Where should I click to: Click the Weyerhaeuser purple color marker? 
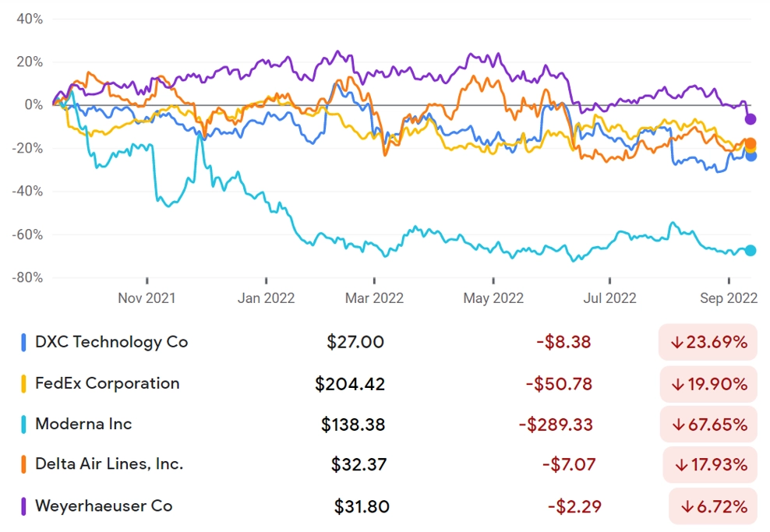(23, 506)
